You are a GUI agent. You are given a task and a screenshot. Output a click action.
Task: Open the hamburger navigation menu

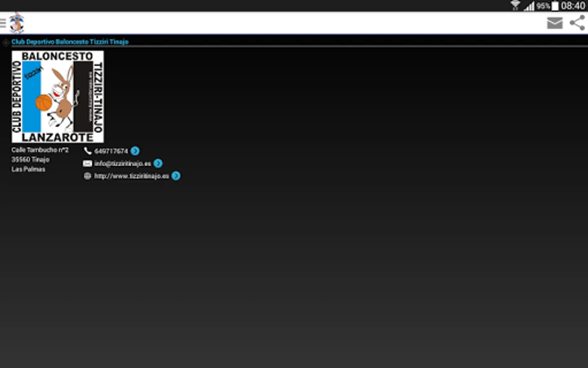tap(3, 23)
